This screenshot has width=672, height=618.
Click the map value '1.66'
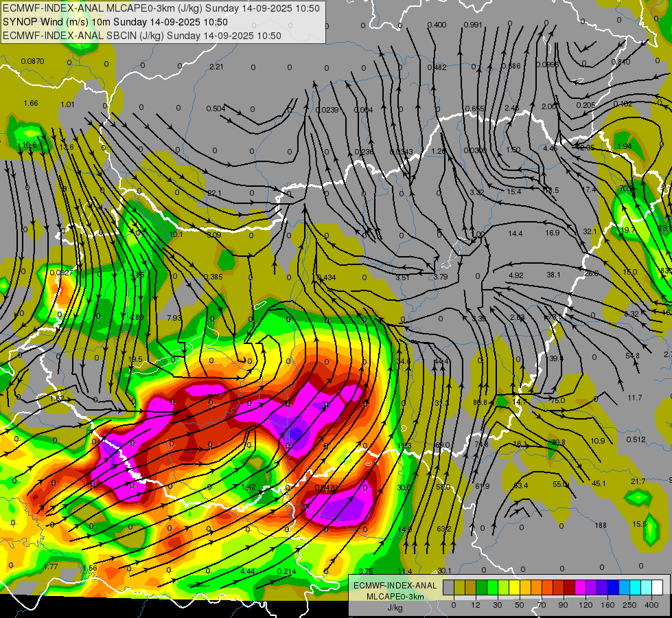click(31, 103)
